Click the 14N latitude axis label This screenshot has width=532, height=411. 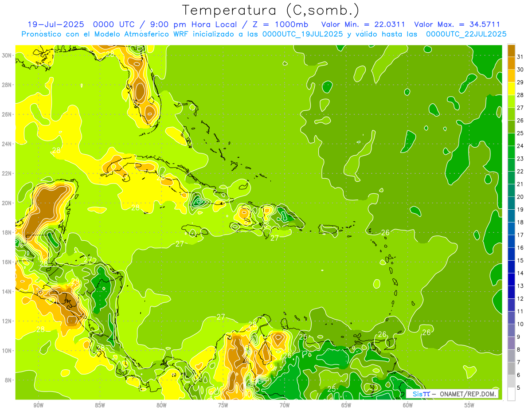pos(8,292)
